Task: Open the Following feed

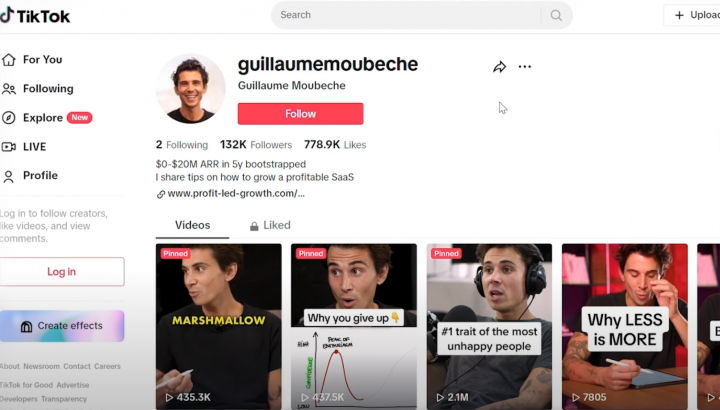Action: tap(38, 89)
